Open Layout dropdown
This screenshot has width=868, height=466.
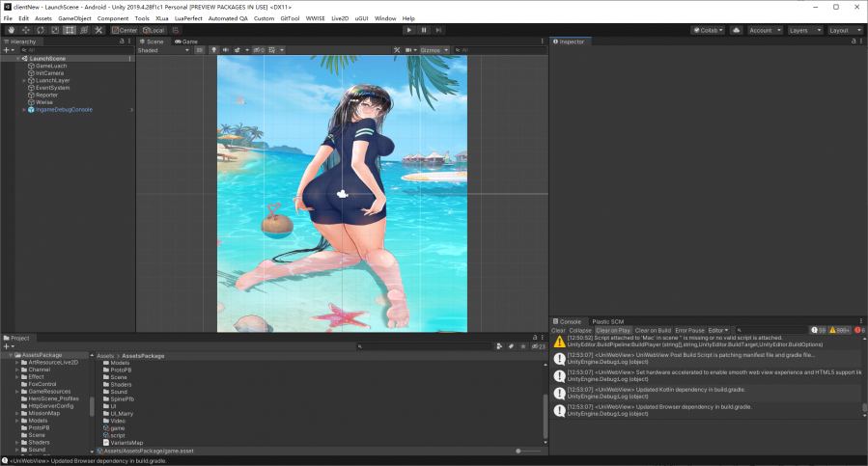tap(845, 30)
